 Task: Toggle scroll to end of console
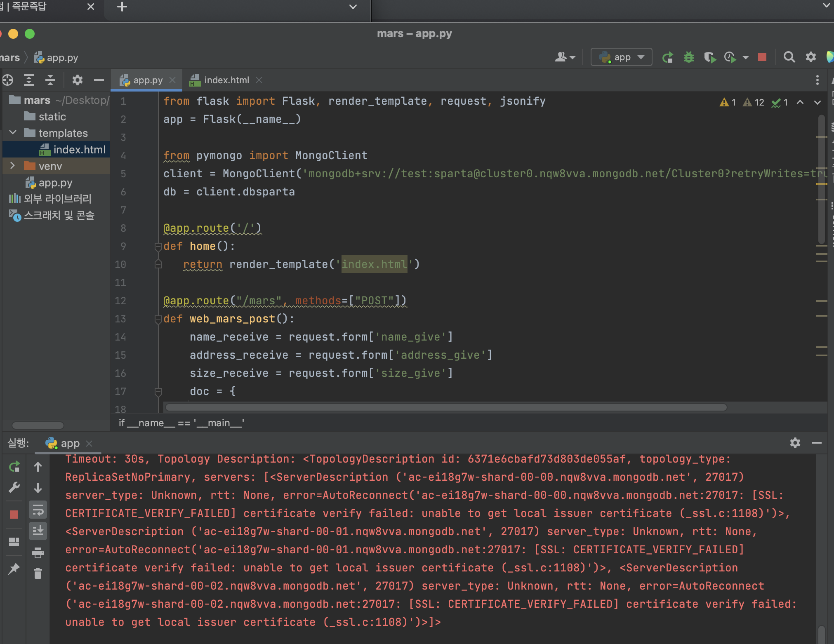pos(38,531)
